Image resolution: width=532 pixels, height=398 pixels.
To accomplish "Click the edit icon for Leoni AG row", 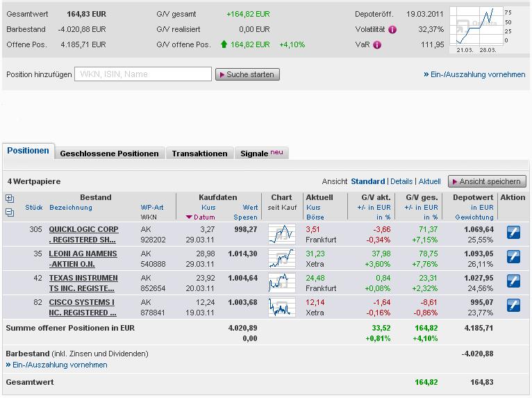I will (x=513, y=256).
